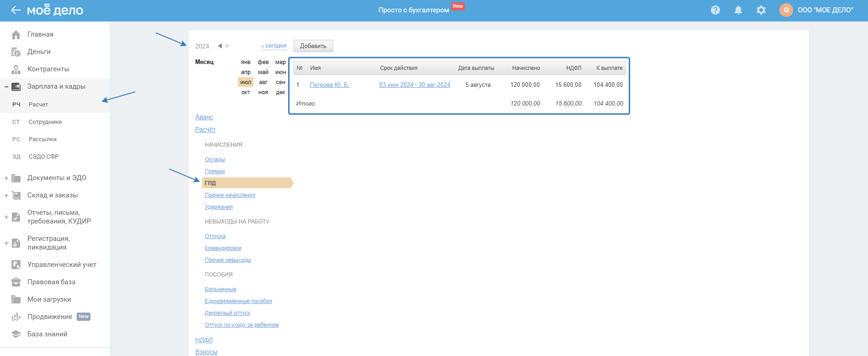Image resolution: width=868 pixels, height=356 pixels.
Task: Collapse the Зарплата и кадры section
Action: [6, 87]
